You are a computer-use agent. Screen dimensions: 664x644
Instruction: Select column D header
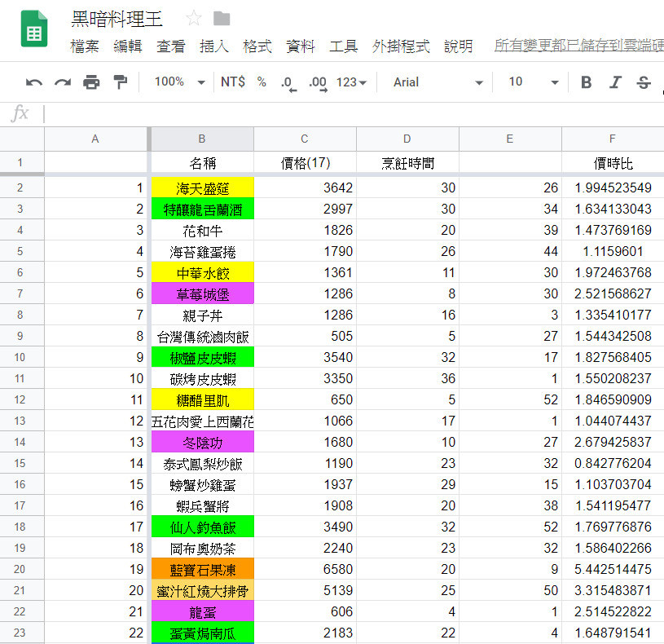[407, 139]
